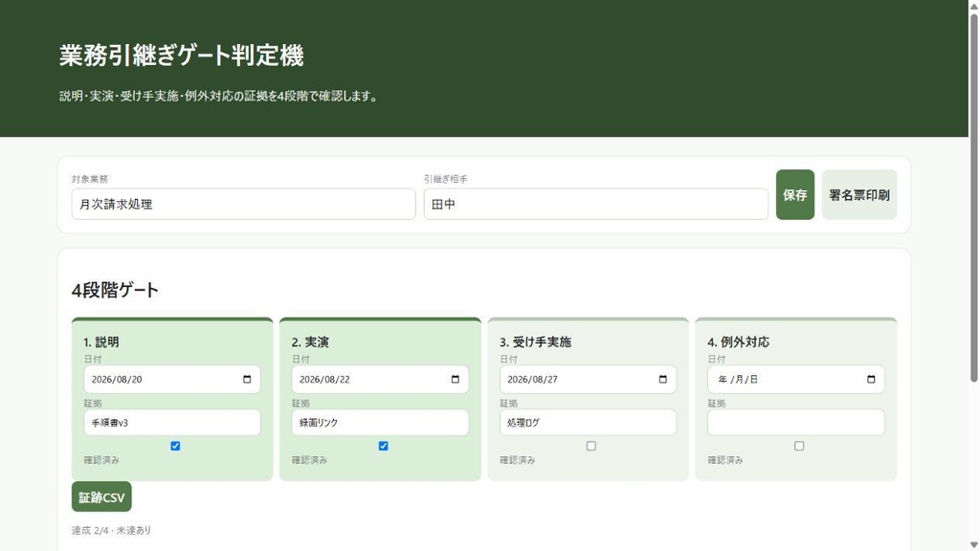Click the 1. 説明 card title
The image size is (980, 551).
[x=101, y=342]
